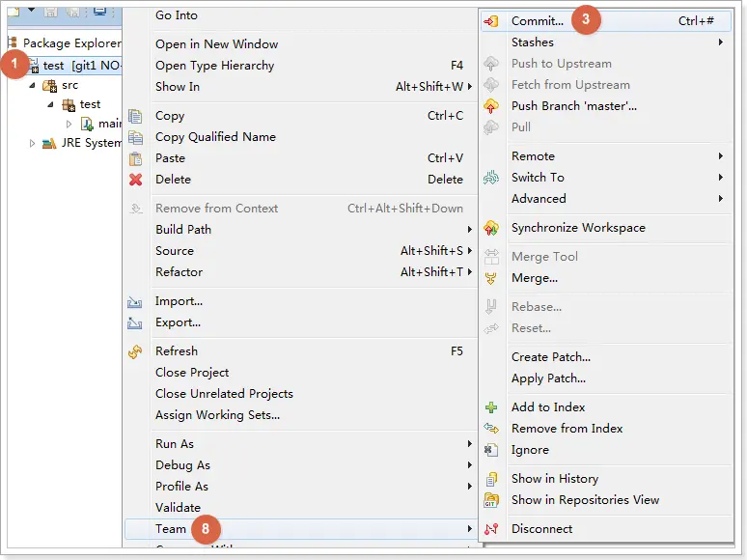Click the Remove from Index arrow icon

tap(490, 429)
